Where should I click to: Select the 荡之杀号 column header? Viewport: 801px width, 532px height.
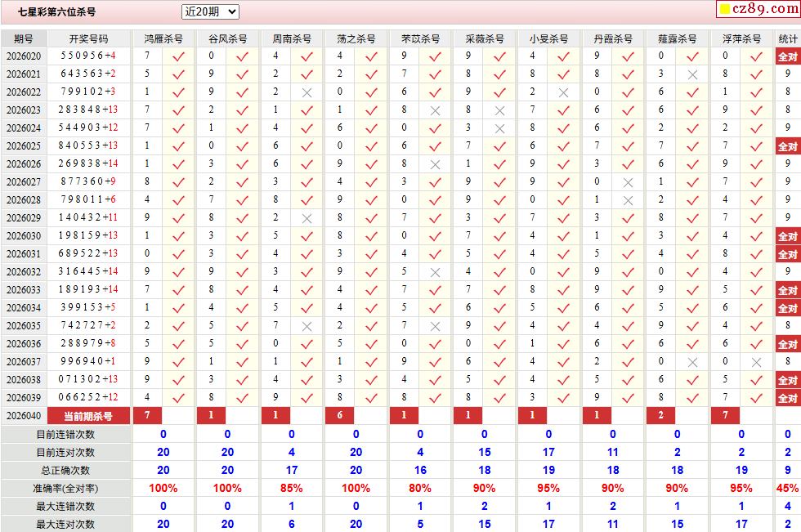[x=356, y=38]
